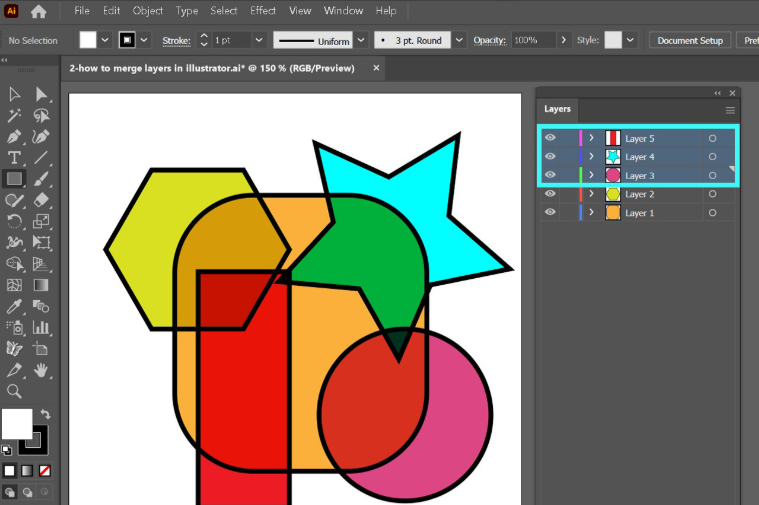Activate the Zoom tool magnifier
The image size is (759, 505).
click(x=15, y=391)
